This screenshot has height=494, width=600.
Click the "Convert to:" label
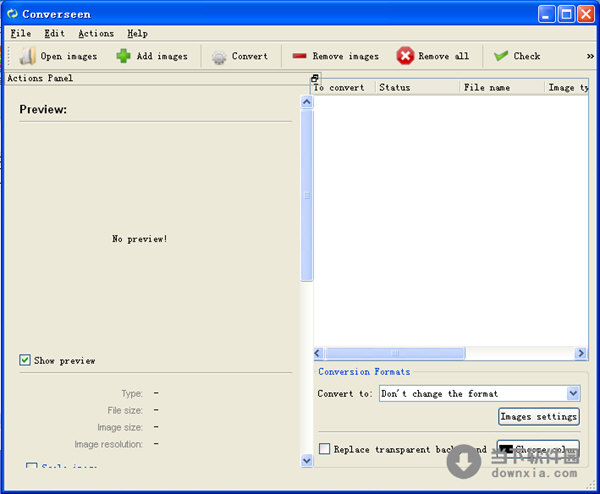[345, 394]
